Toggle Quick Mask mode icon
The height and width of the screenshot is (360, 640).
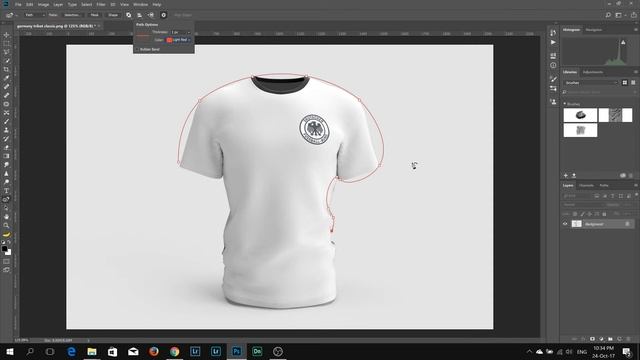tap(7, 261)
